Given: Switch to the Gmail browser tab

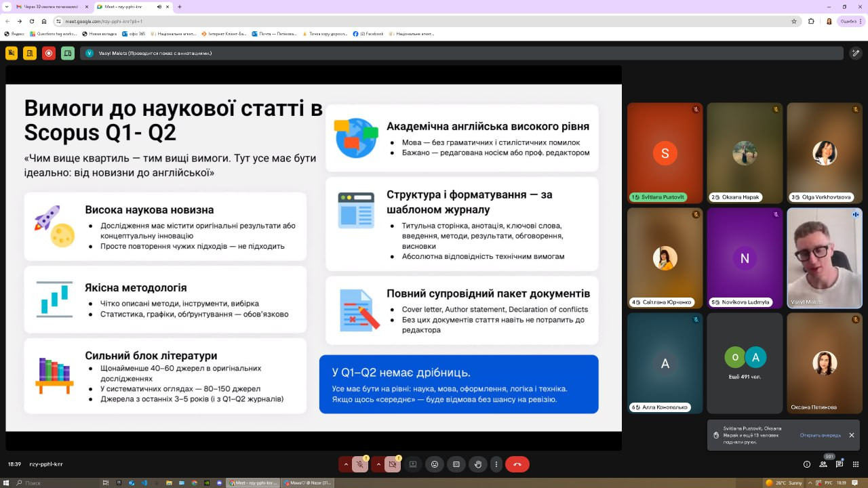Looking at the screenshot, I should click(47, 7).
